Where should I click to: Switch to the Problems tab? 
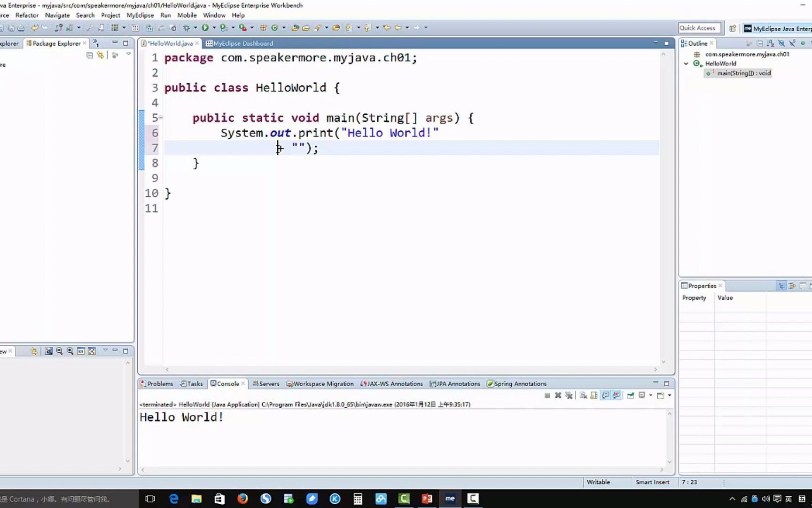coord(156,384)
